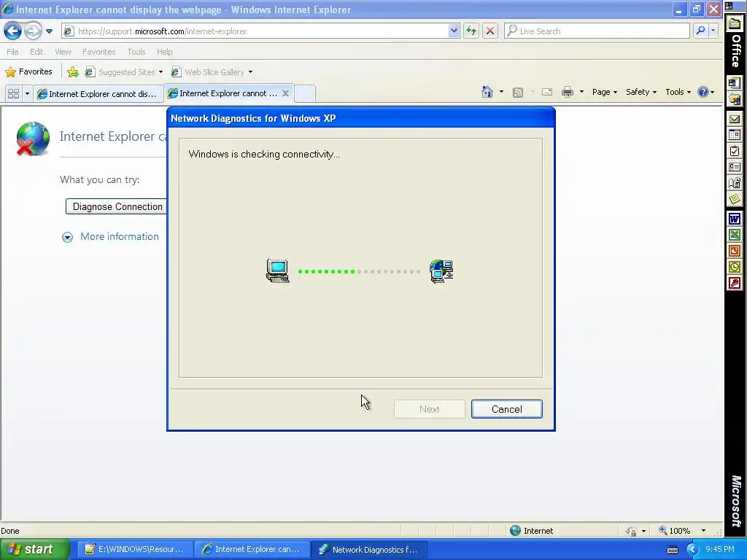Go back with the Back arrow button

12,31
